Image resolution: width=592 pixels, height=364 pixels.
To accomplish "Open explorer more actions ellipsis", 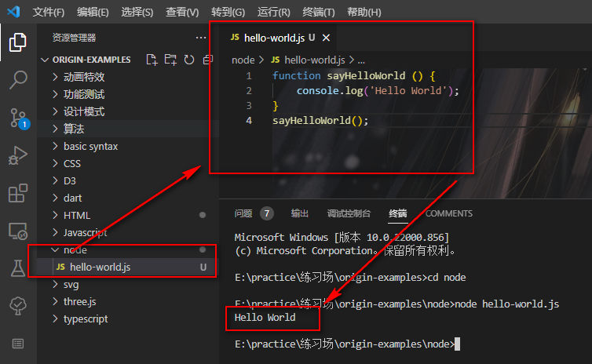I will tap(201, 38).
